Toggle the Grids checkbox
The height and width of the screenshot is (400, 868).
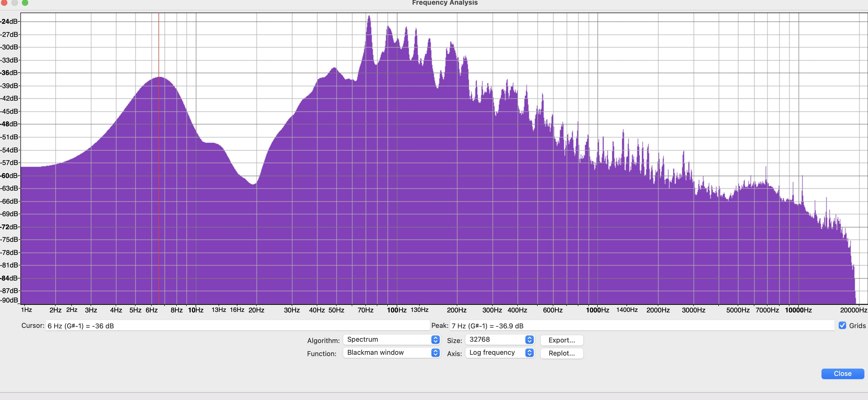pos(842,325)
